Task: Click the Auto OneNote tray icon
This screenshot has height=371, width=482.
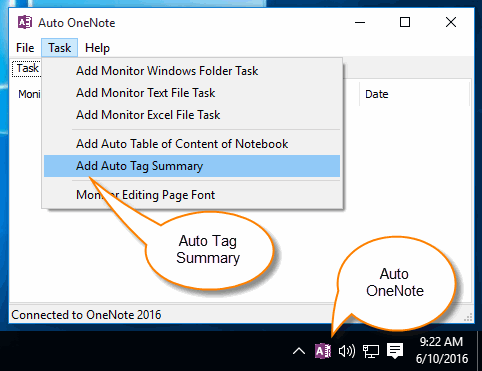Action: [323, 351]
